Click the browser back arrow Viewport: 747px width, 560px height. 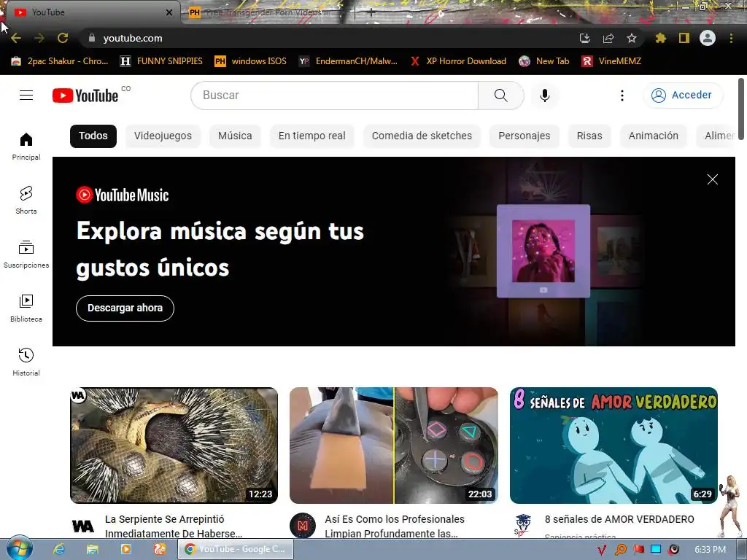click(x=16, y=38)
